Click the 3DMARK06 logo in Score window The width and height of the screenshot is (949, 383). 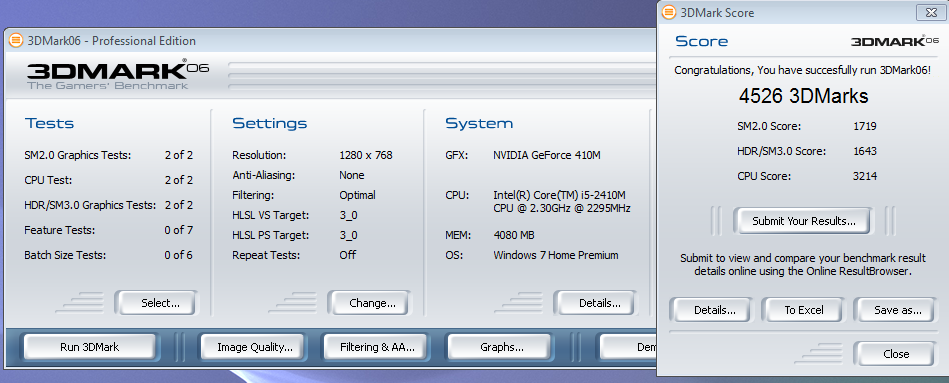click(x=895, y=41)
